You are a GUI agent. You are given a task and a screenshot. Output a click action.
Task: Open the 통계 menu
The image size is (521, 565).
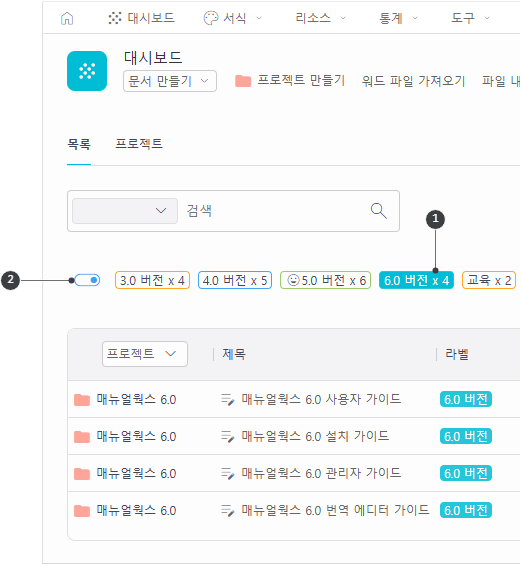[398, 18]
